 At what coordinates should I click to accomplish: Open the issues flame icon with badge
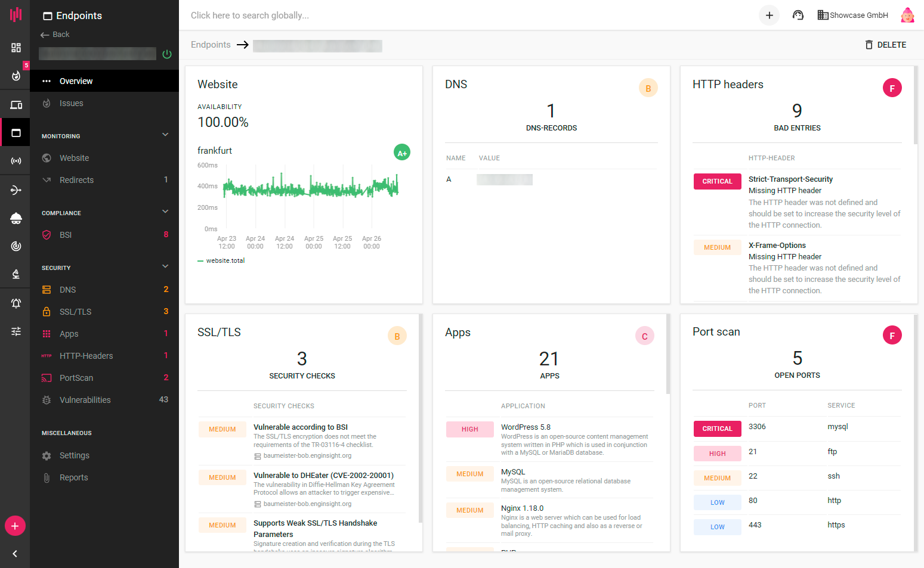click(x=16, y=76)
